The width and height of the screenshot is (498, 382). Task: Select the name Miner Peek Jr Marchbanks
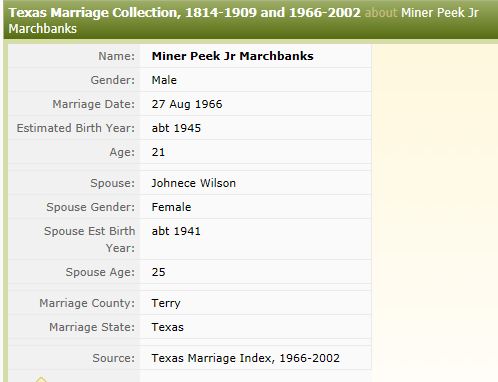coord(232,56)
